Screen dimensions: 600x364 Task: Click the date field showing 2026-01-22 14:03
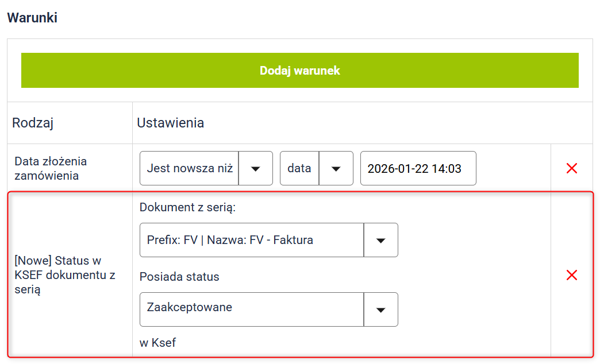pyautogui.click(x=418, y=168)
